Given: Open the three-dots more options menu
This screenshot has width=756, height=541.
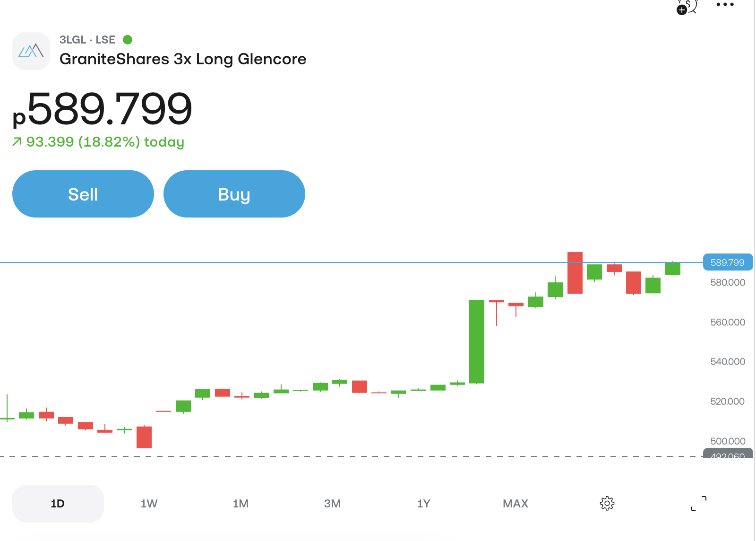Looking at the screenshot, I should tap(725, 5).
